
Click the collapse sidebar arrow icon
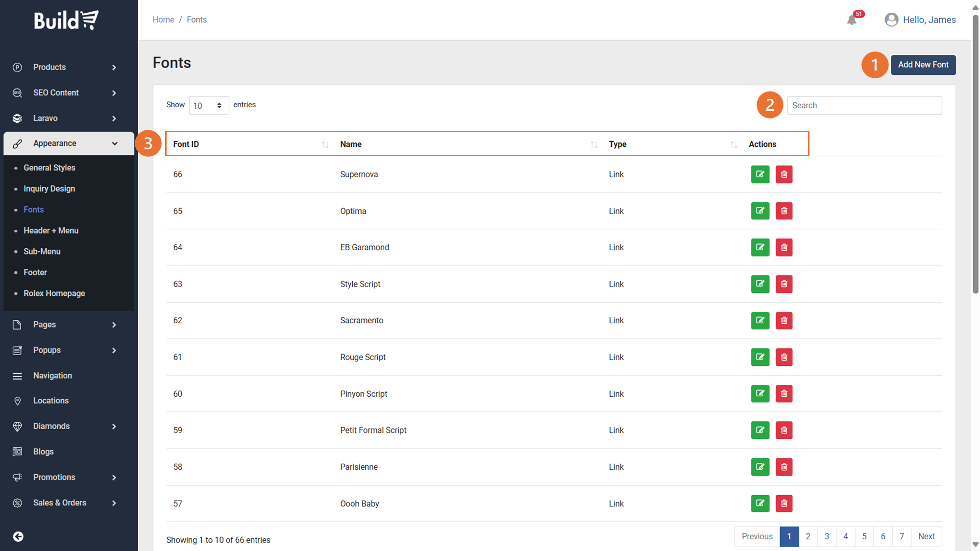pyautogui.click(x=18, y=536)
